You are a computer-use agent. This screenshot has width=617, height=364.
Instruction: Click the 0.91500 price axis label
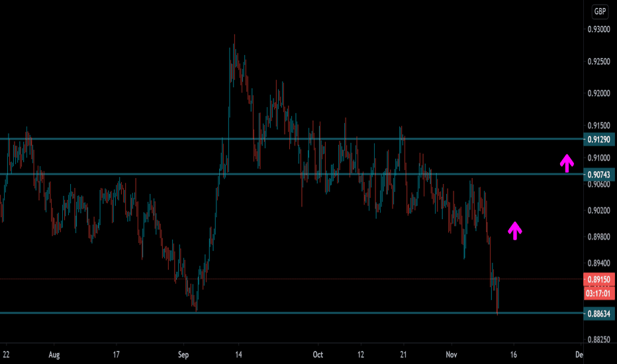point(598,126)
